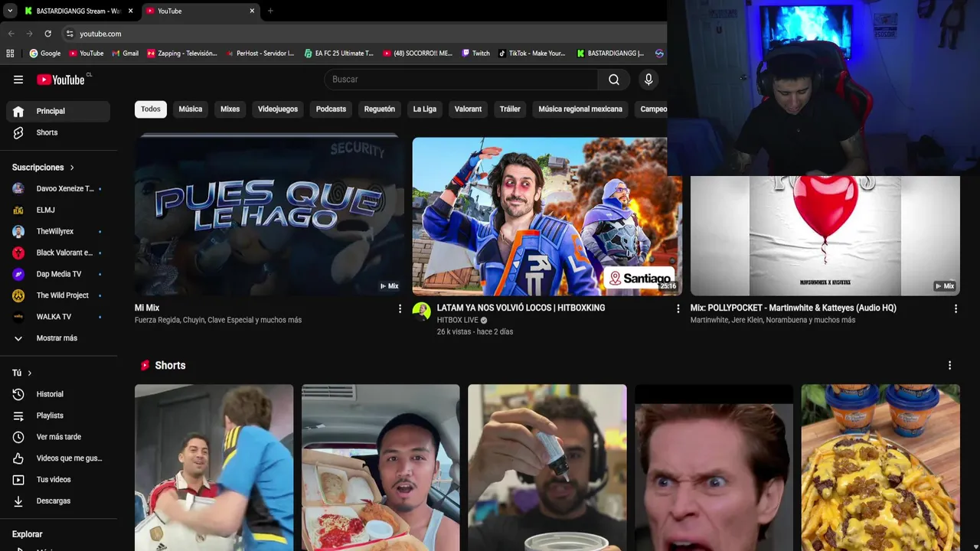Open TikTok bookmark
This screenshot has height=551, width=980.
532,54
